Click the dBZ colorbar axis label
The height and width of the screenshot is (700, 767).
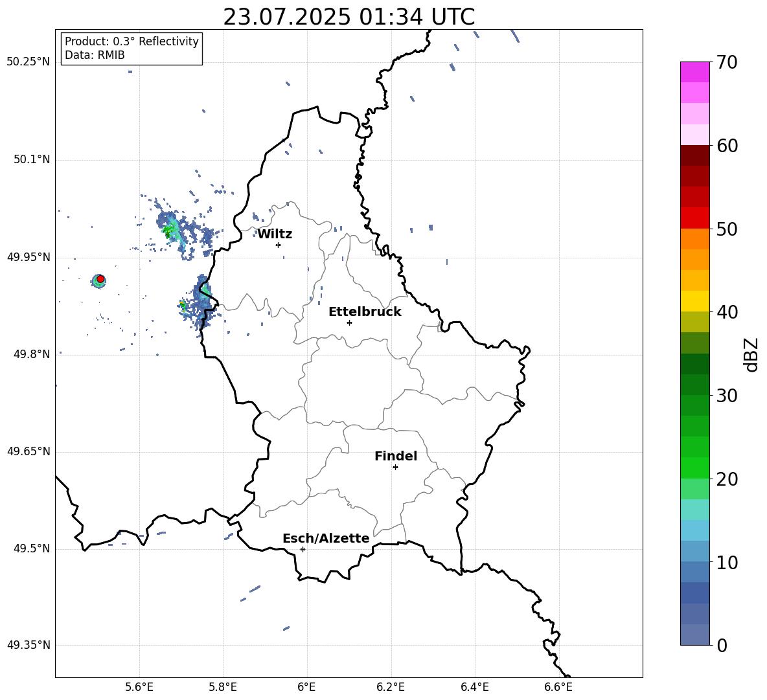pos(752,354)
